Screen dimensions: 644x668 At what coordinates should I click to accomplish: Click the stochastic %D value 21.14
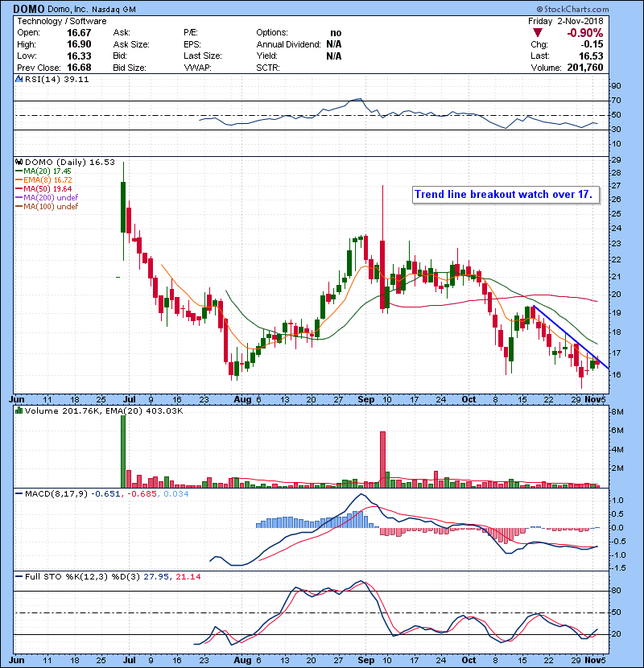tap(188, 577)
